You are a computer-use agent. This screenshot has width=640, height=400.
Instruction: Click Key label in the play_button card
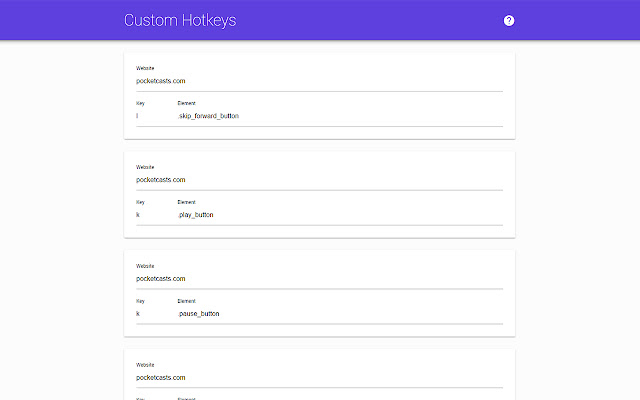tap(140, 202)
